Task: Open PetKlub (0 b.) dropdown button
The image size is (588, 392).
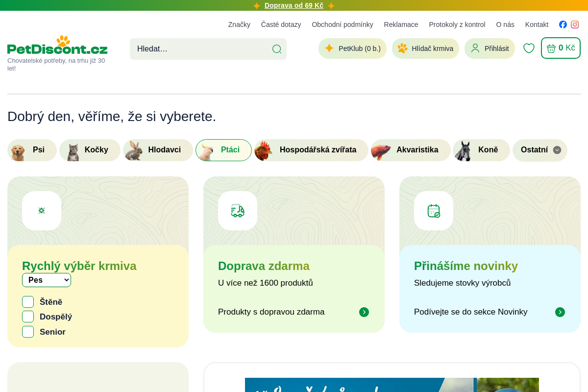Action: pos(352,48)
